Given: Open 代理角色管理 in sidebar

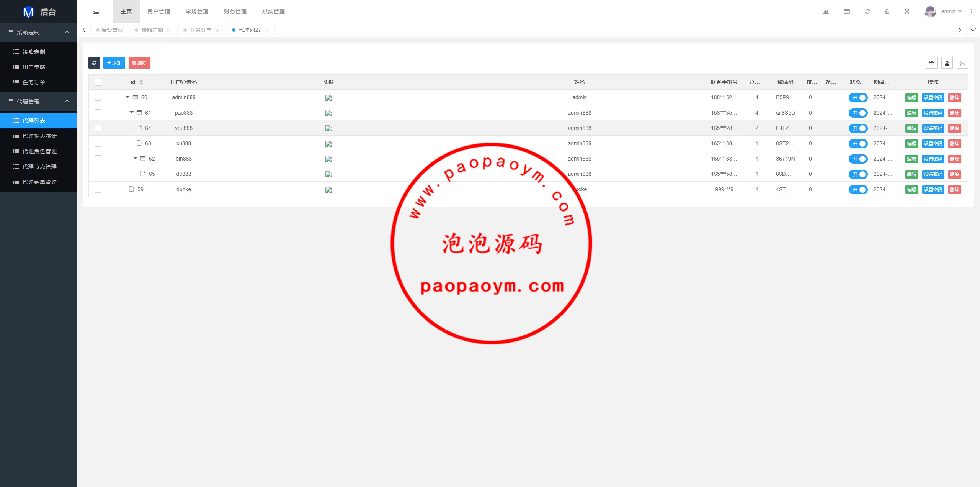Looking at the screenshot, I should 38,151.
